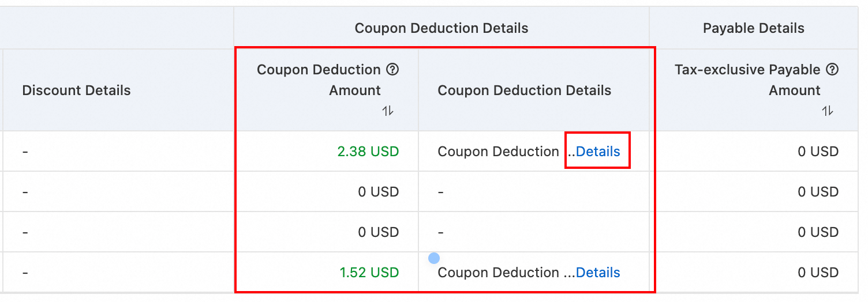Select last row's 0 USD payable amount

pos(818,273)
